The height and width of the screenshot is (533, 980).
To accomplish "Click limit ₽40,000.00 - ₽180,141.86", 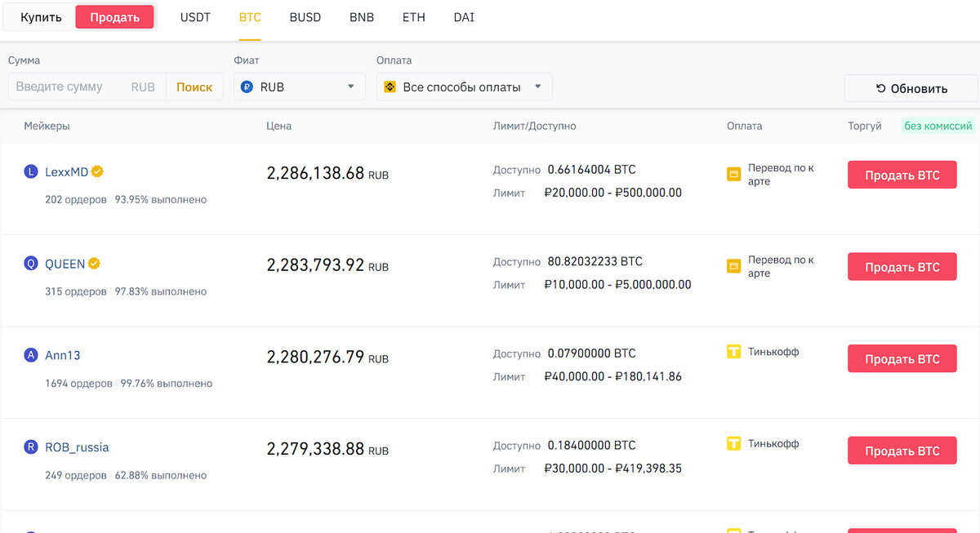I will 612,376.
